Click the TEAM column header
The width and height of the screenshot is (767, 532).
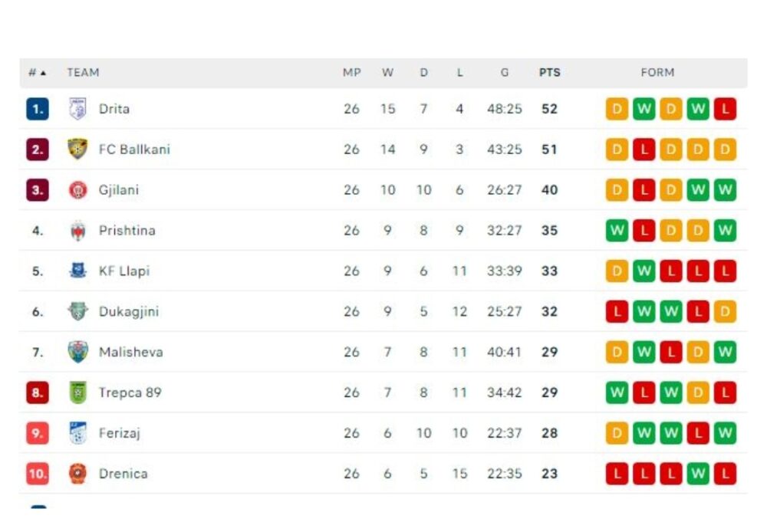click(83, 72)
